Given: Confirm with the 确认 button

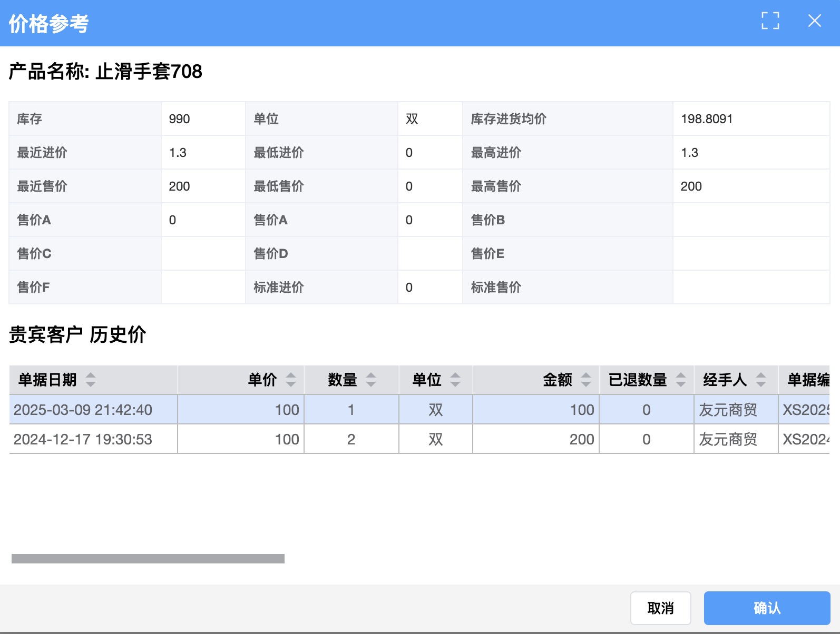Looking at the screenshot, I should (767, 608).
